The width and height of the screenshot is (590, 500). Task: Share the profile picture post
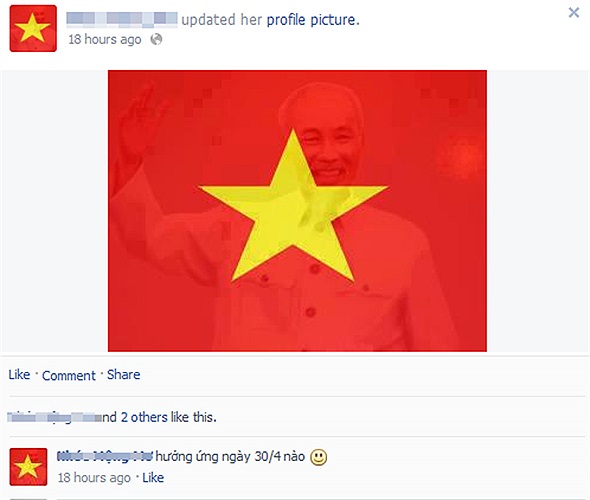(123, 374)
